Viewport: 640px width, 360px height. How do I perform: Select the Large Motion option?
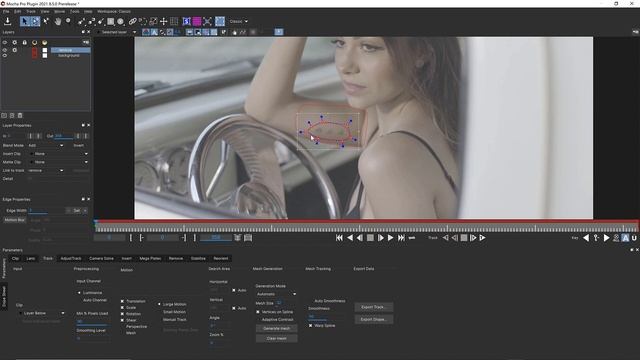click(x=160, y=304)
